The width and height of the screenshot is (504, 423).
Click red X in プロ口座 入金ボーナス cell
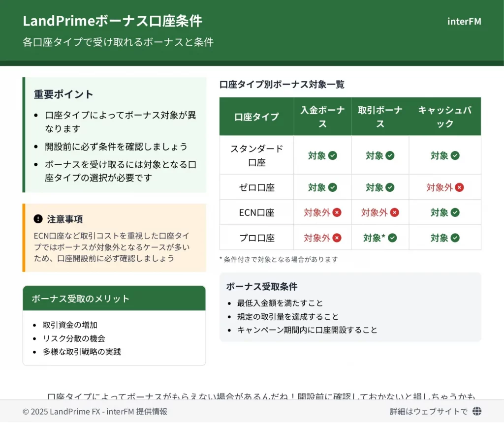point(337,238)
